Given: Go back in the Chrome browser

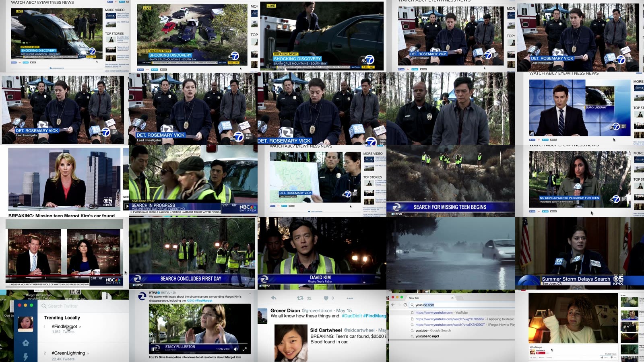Looking at the screenshot, I should (393, 305).
